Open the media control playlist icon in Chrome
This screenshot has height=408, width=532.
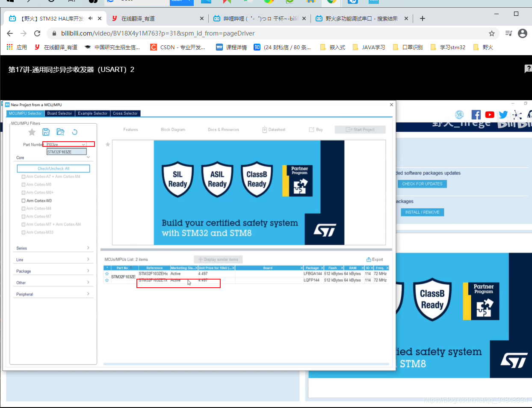(x=508, y=33)
